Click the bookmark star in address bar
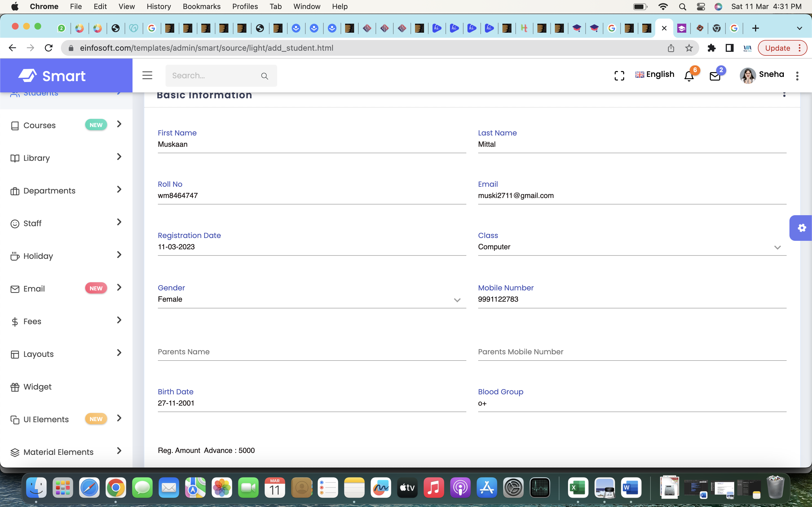The height and width of the screenshot is (507, 812). click(689, 48)
